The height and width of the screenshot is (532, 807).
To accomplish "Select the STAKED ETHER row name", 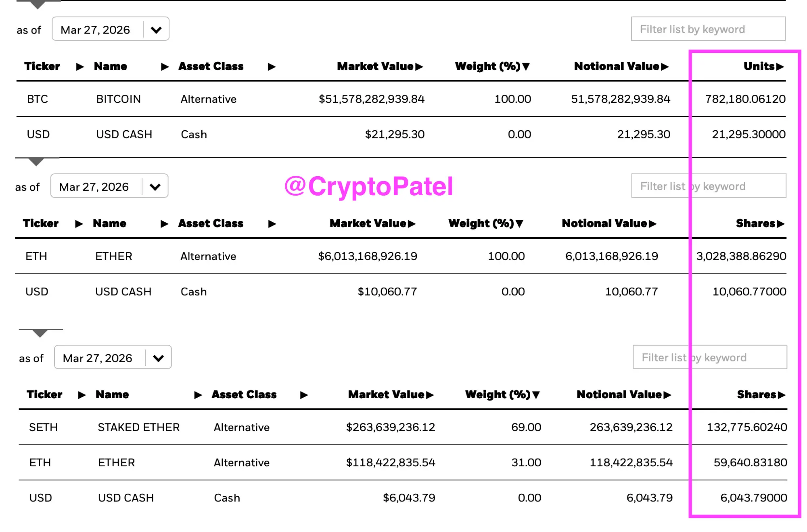I will click(138, 427).
